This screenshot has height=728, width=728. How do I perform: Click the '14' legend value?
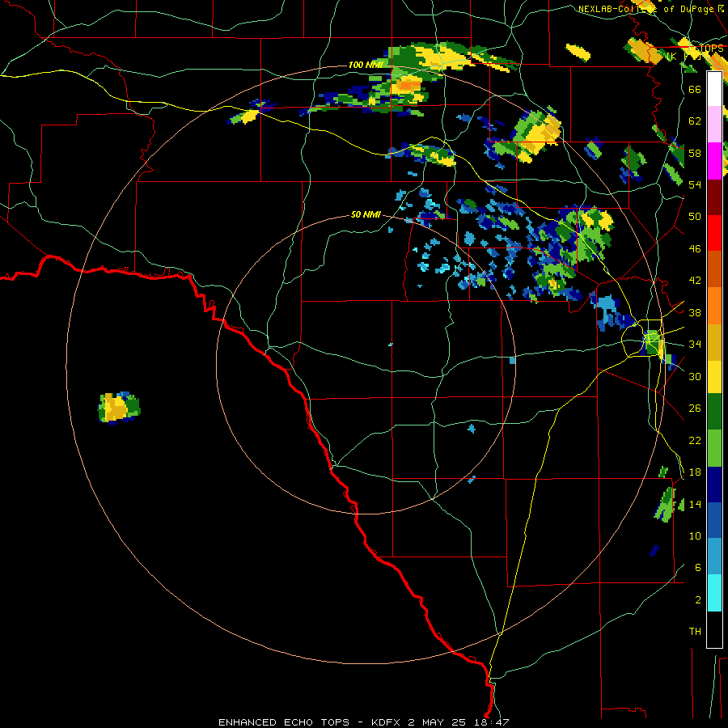tap(695, 505)
